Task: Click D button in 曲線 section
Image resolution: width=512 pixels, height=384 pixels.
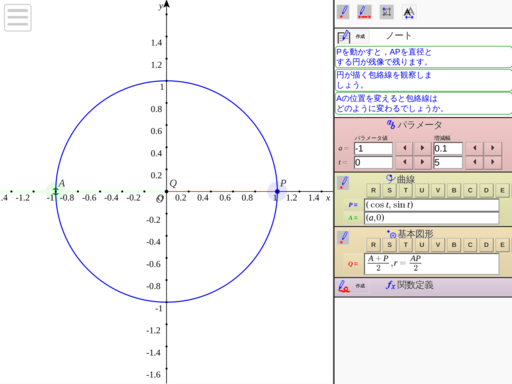Action: click(x=486, y=190)
